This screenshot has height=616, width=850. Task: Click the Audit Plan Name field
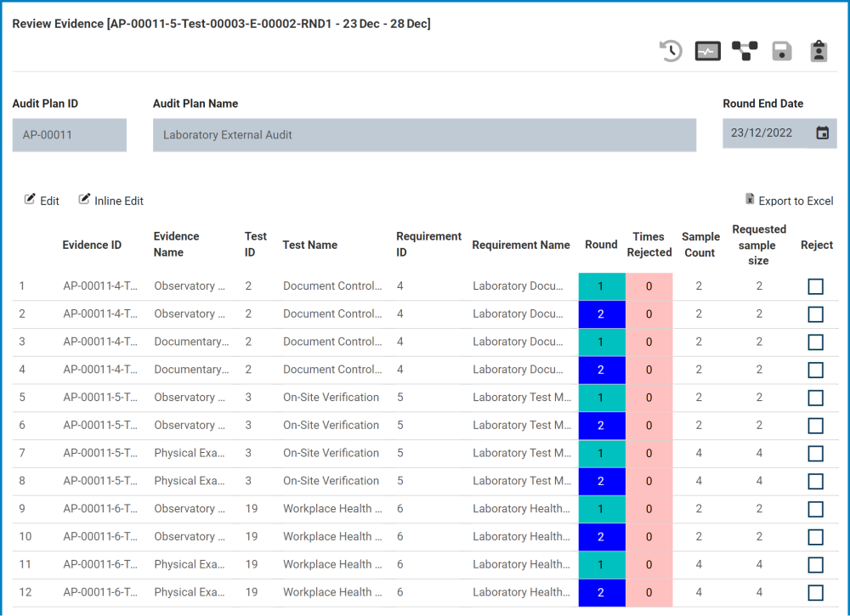tap(424, 135)
